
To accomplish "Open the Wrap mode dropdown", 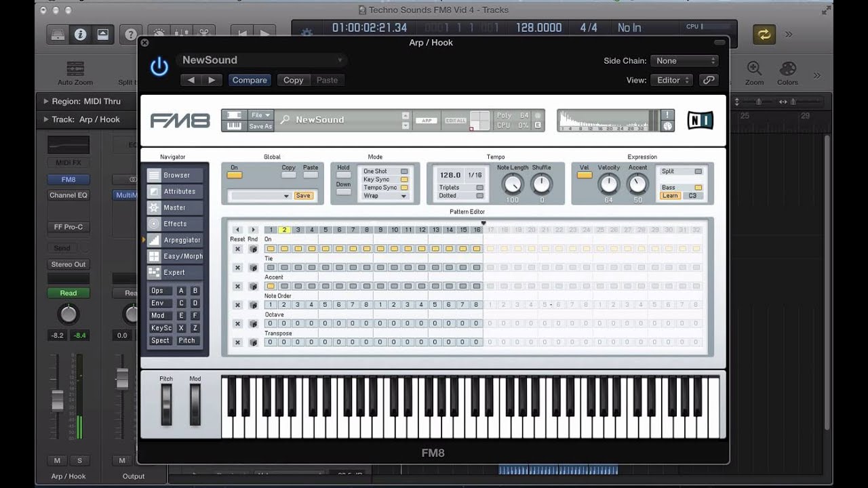I will coord(384,196).
